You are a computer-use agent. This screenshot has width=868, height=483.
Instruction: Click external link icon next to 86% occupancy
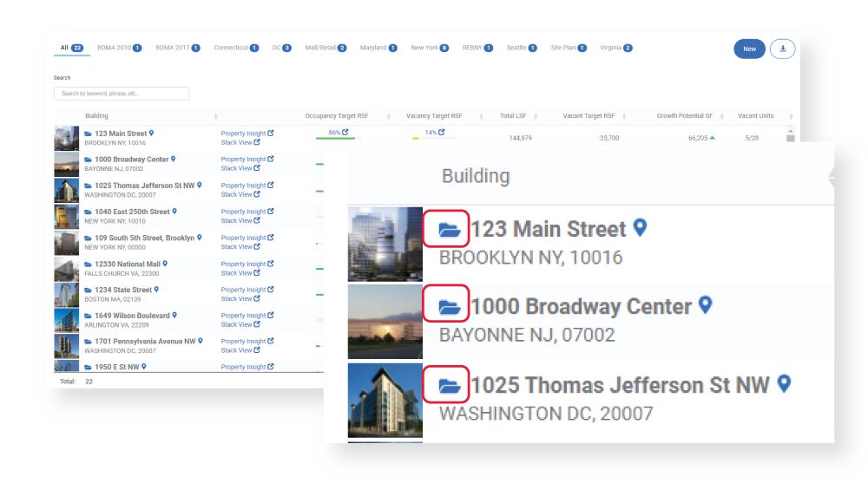pos(345,132)
